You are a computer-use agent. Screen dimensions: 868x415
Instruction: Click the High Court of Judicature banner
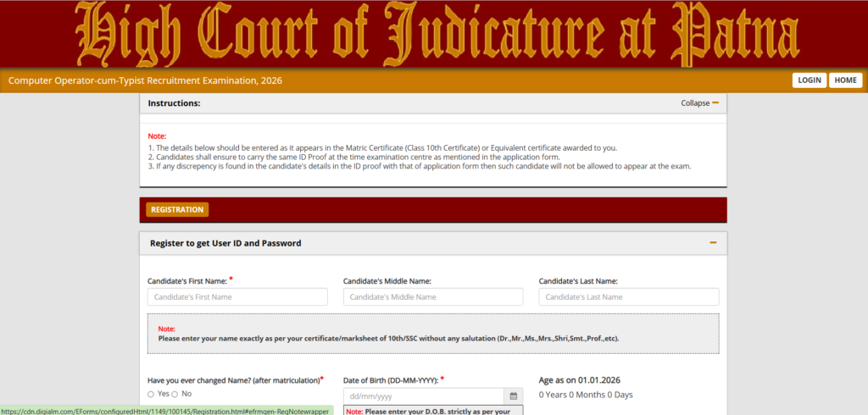(x=434, y=34)
